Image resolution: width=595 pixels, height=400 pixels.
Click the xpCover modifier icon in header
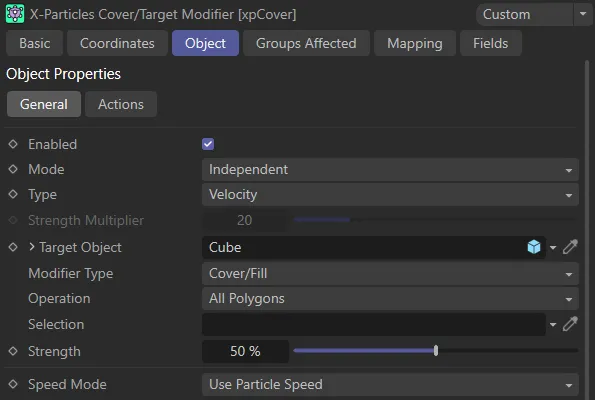point(15,14)
